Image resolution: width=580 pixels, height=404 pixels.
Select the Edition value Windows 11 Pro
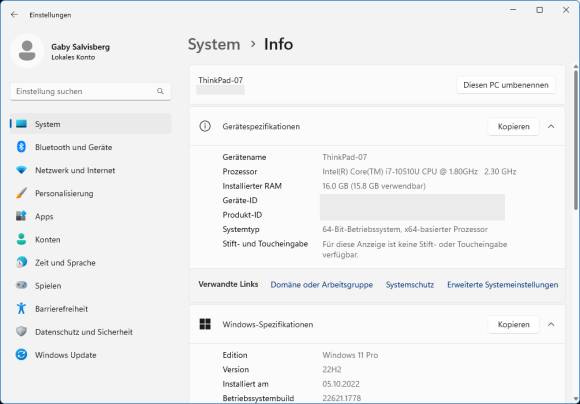coord(350,355)
